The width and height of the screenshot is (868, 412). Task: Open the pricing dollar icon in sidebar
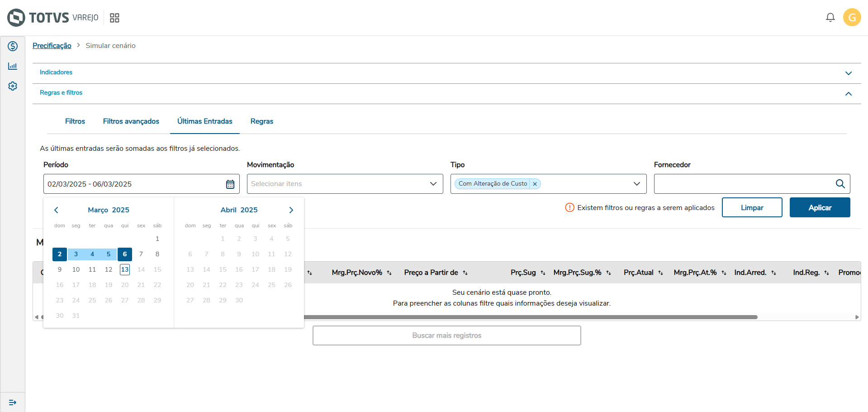click(x=13, y=46)
